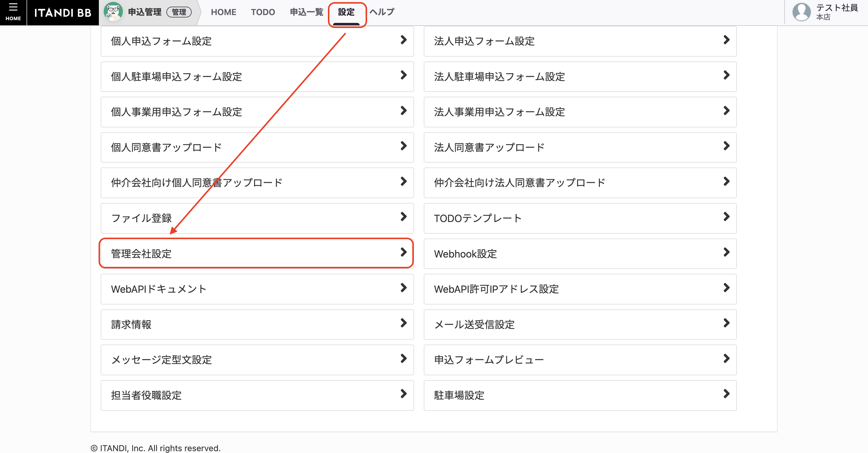
Task: Open the ヘルプ tab
Action: pos(382,12)
